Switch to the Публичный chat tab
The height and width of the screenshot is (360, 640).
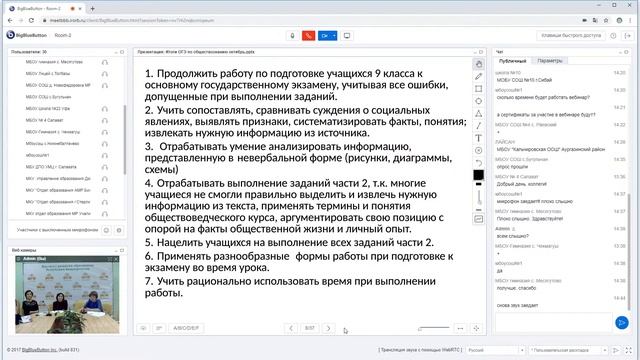(x=513, y=61)
